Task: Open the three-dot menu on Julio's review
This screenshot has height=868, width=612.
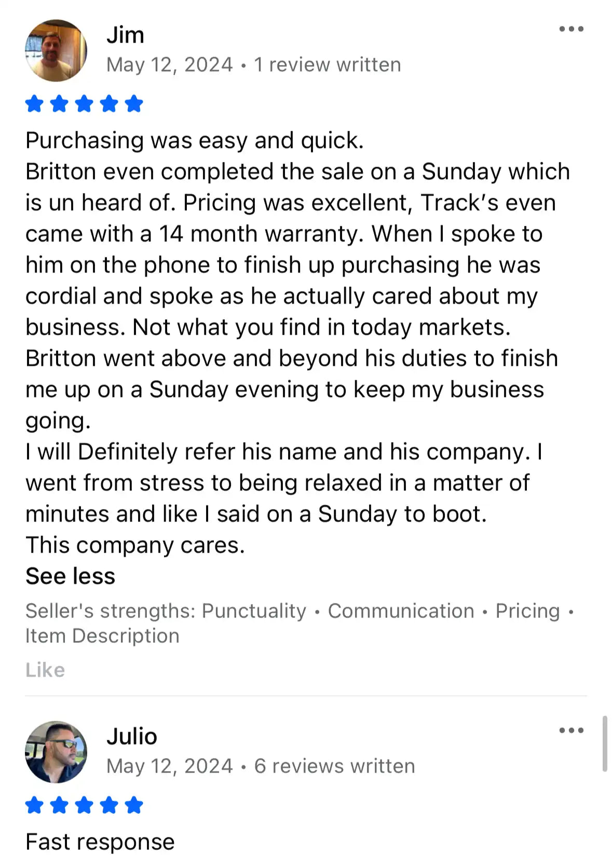Action: click(571, 731)
